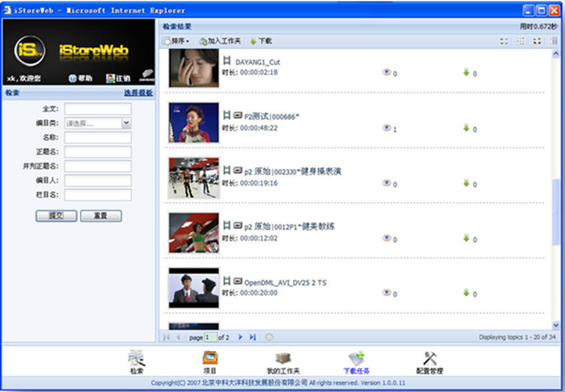This screenshot has height=392, width=565.
Task: Click the title OpenDML_AVI_DV25 2 TS
Action: [286, 283]
